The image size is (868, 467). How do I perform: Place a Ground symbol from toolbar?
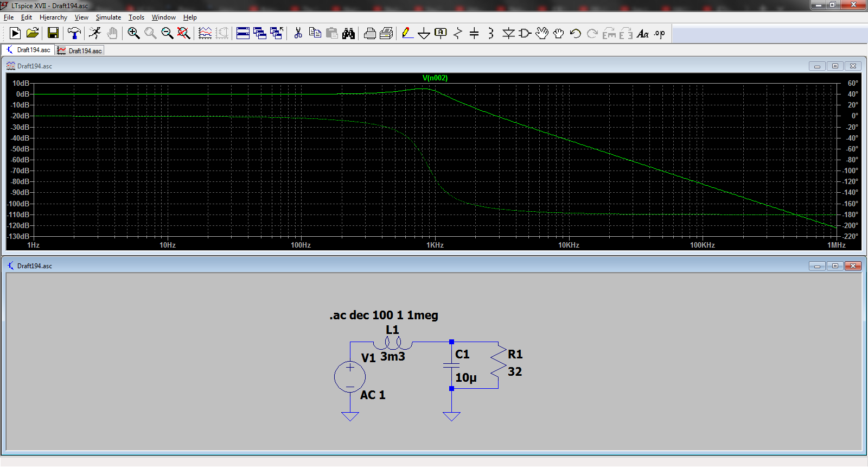(x=424, y=33)
